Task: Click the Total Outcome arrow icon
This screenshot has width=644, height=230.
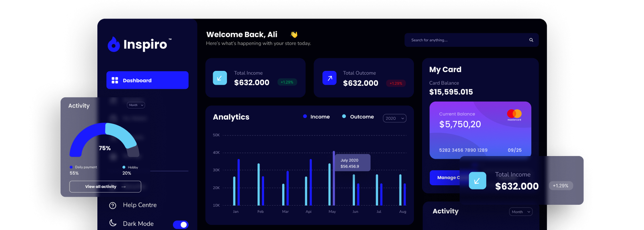Action: tap(329, 78)
